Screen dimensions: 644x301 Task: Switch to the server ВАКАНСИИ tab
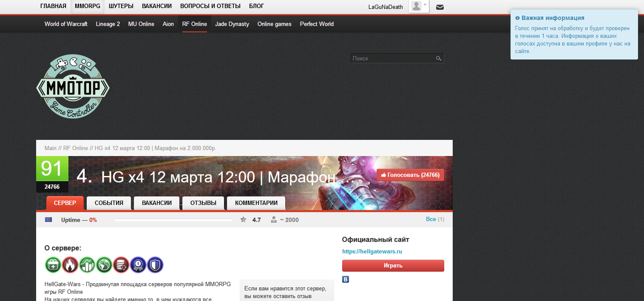pyautogui.click(x=157, y=203)
